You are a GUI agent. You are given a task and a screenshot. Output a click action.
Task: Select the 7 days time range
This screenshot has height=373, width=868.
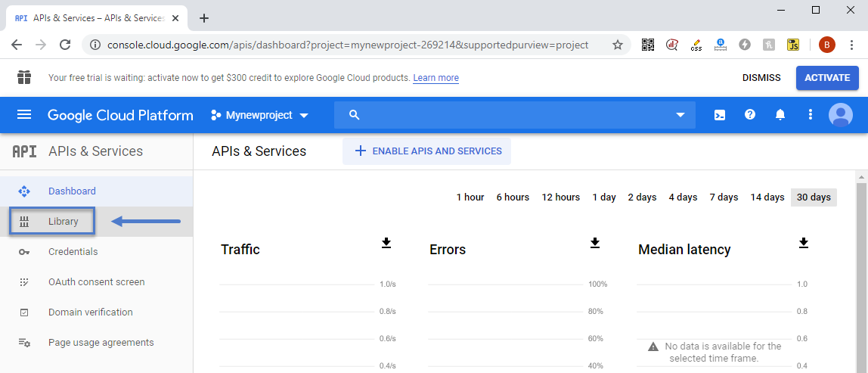tap(724, 197)
